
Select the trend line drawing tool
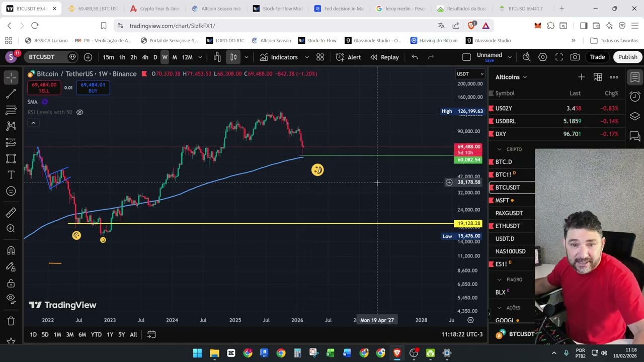pos(11,94)
